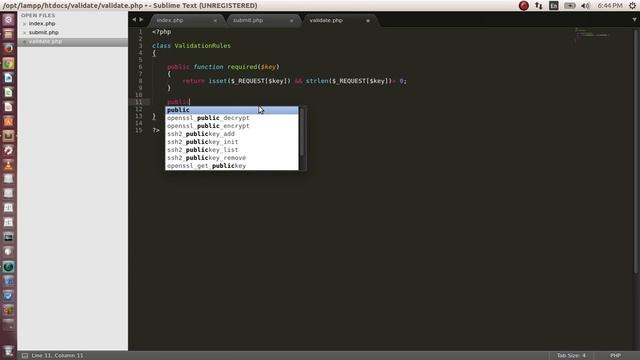Choose the 'public' autocomplete suggestion
Image resolution: width=640 pixels, height=360 pixels.
pyautogui.click(x=232, y=110)
